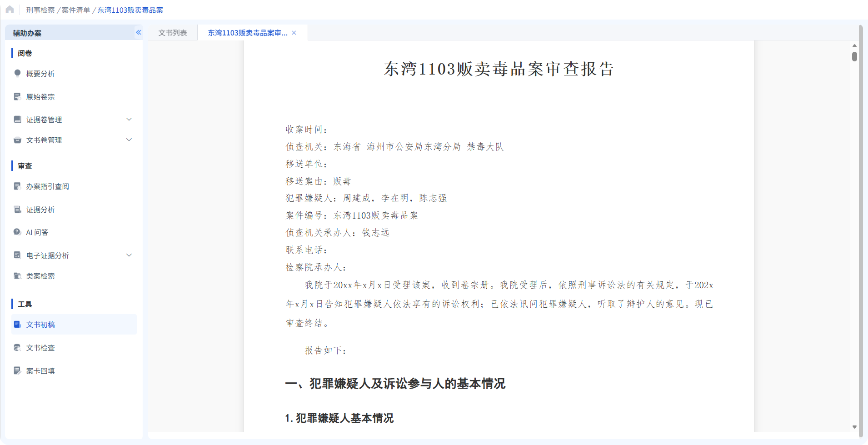Screen dimensions: 868x445
Task: Close the 东湾1103贩卖毒品案审... tab
Action: pos(294,33)
